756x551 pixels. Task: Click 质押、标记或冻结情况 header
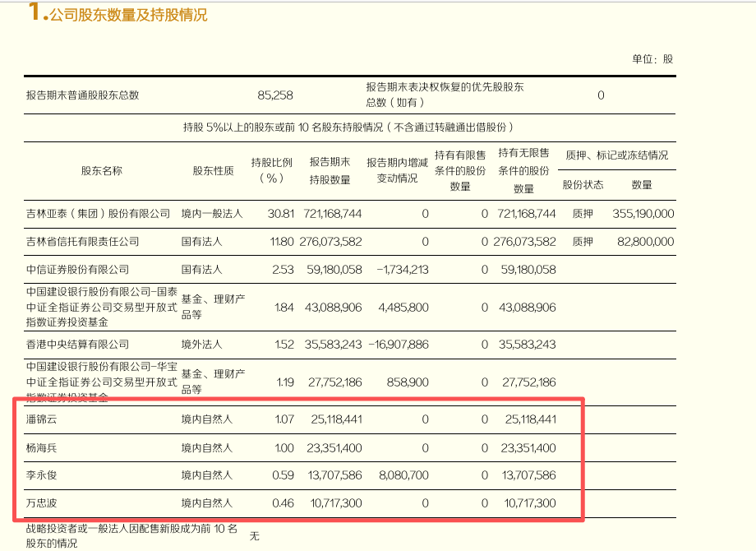616,155
